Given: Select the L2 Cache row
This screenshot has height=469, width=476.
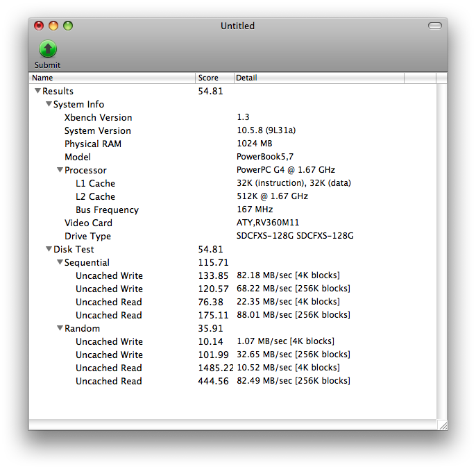Looking at the screenshot, I should pyautogui.click(x=233, y=196).
